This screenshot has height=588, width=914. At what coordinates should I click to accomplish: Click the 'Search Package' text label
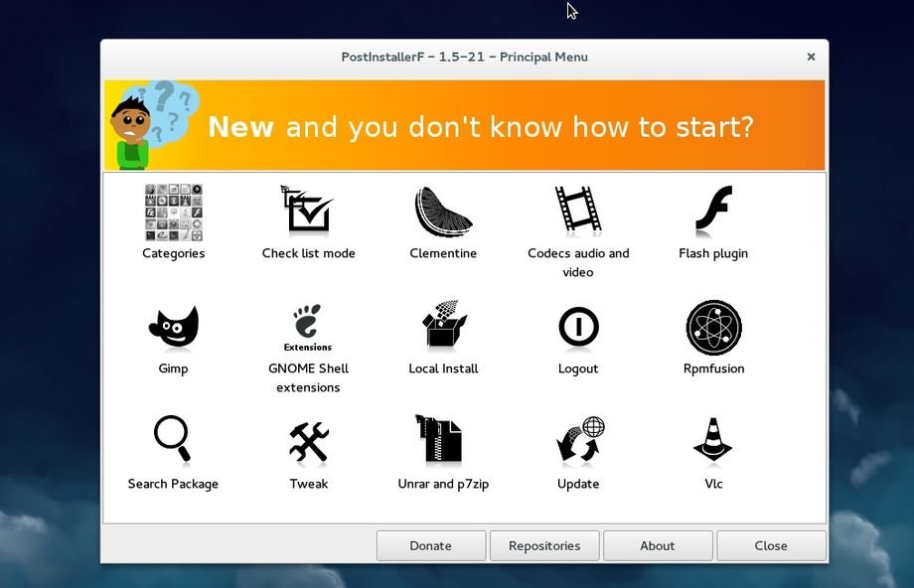point(173,484)
